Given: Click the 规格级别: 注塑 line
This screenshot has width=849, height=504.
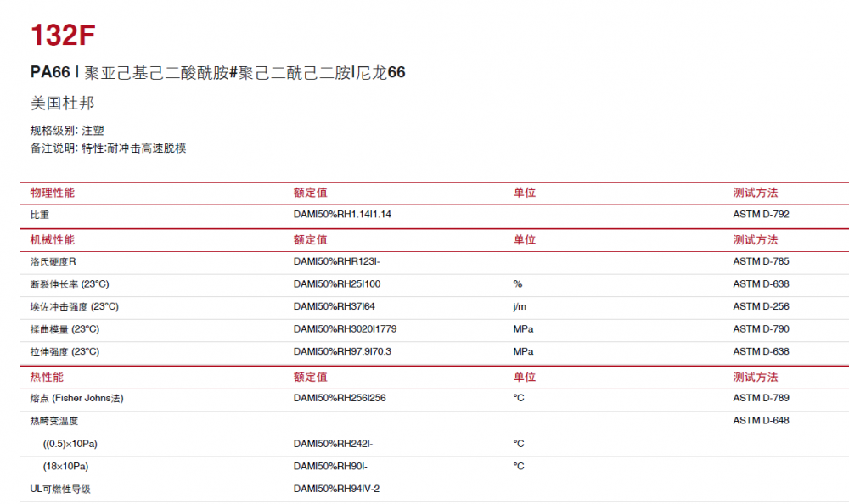Looking at the screenshot, I should coord(67,131).
